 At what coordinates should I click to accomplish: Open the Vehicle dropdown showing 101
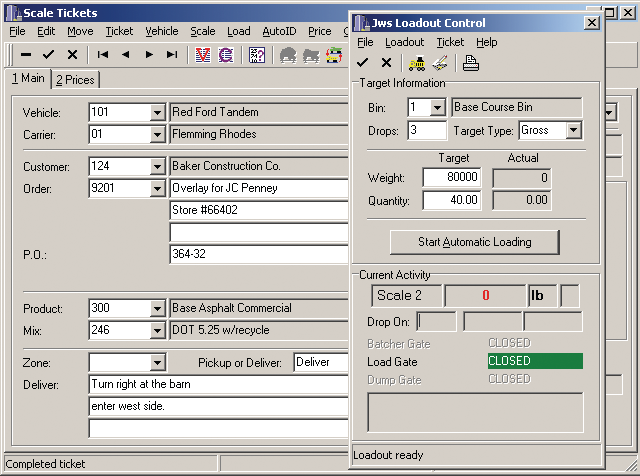point(157,112)
